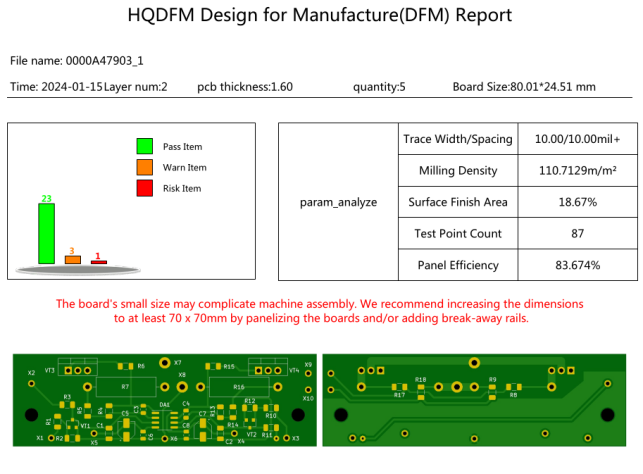Screen dimensions: 643x474
Task: Open the top-side PCB thumbnail
Action: [162, 400]
